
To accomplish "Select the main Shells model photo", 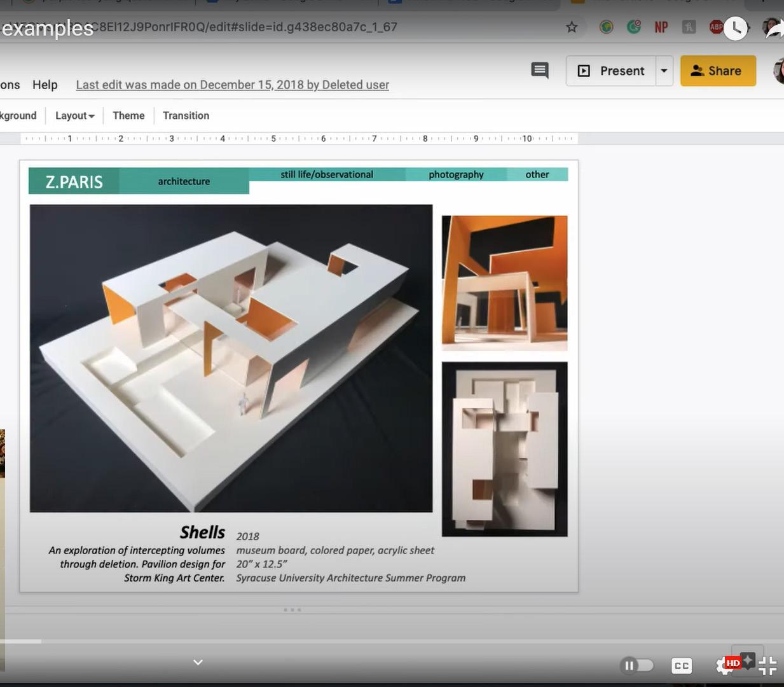I will tap(231, 358).
